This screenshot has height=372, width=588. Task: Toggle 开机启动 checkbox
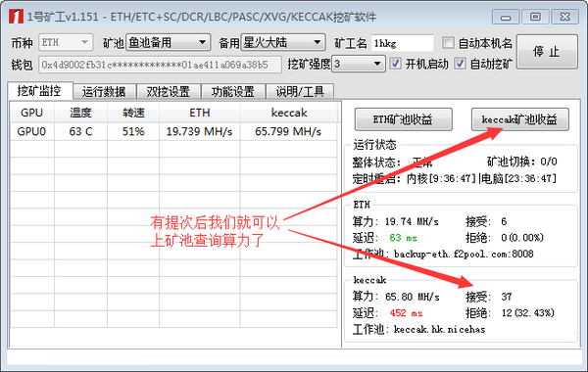point(395,64)
